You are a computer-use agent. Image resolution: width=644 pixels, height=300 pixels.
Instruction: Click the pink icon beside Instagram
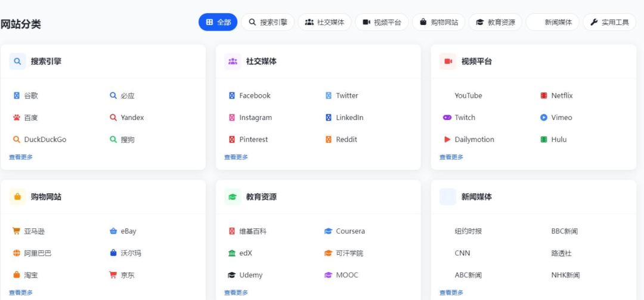(x=231, y=117)
